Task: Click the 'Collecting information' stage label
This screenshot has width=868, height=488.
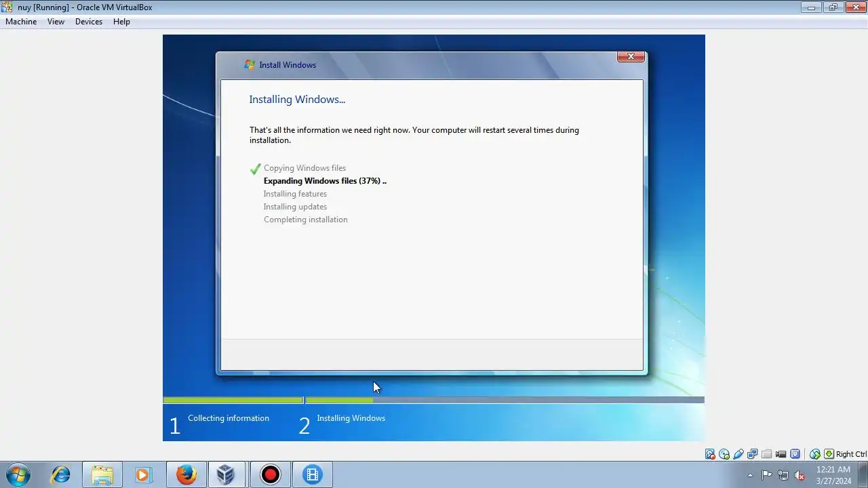Action: [229, 418]
